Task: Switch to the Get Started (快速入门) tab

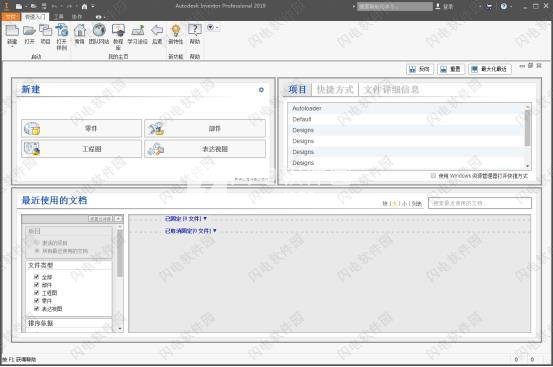Action: [35, 17]
